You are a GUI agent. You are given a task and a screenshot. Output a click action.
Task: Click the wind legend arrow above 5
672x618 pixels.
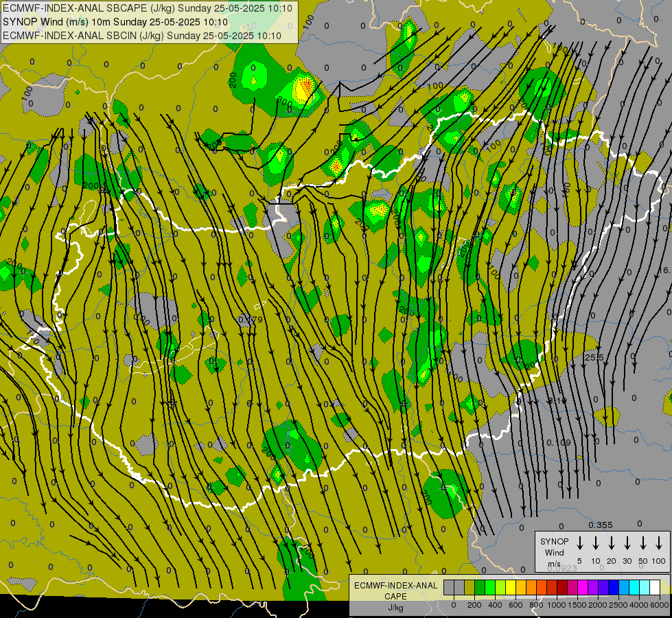pyautogui.click(x=579, y=543)
